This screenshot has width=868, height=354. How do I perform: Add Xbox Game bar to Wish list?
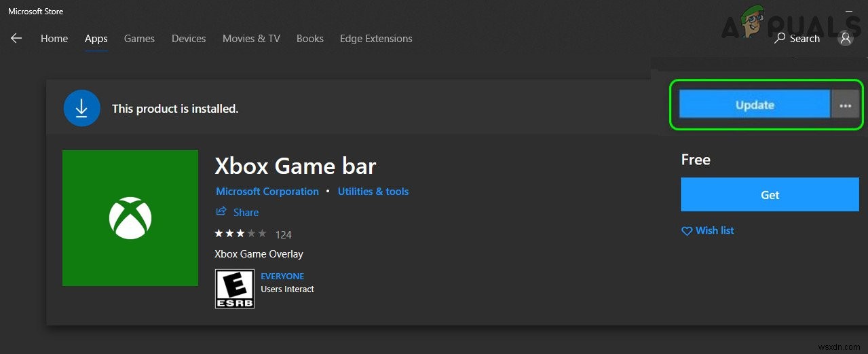tap(708, 230)
